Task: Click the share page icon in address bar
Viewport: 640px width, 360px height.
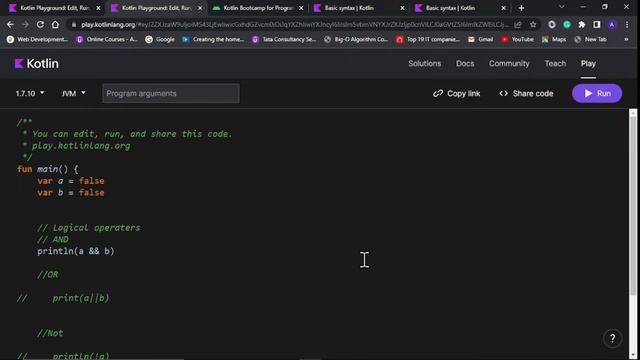Action: pos(518,24)
